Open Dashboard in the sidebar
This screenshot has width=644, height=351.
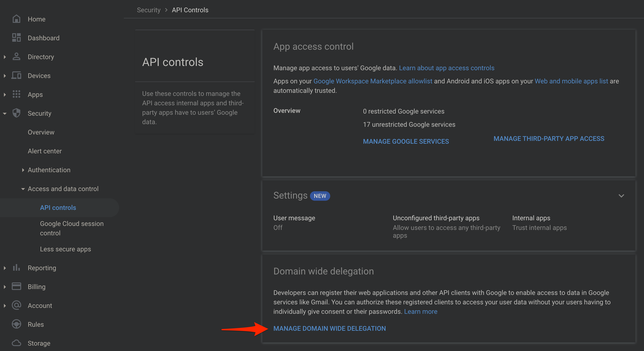[x=44, y=38]
